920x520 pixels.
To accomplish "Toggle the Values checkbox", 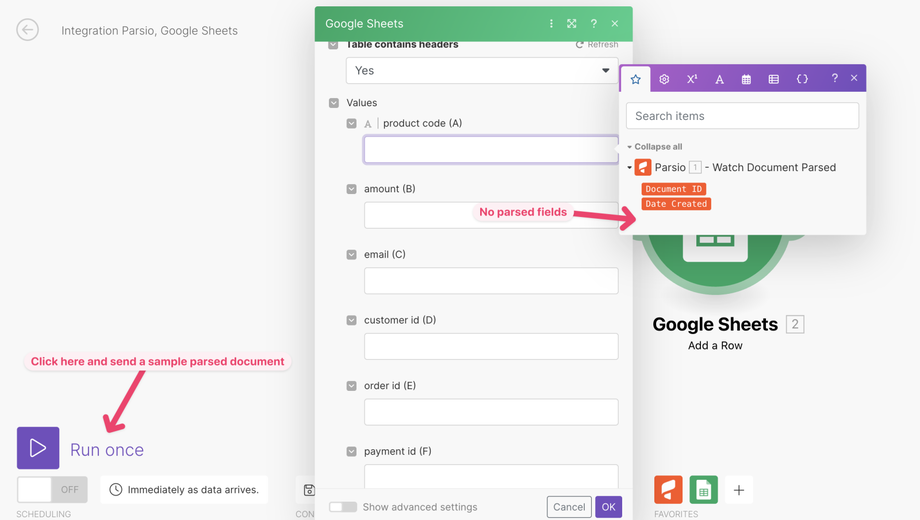I will [x=334, y=103].
